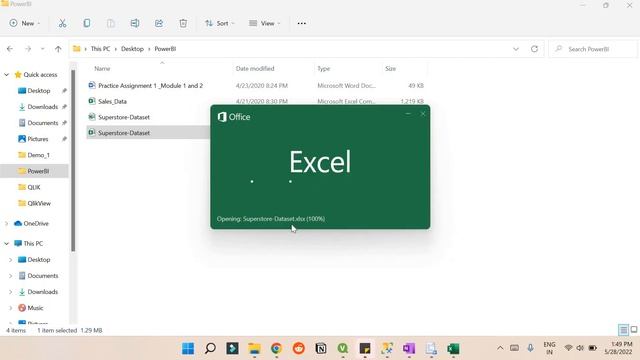The image size is (640, 360).
Task: Open the recent locations chevron
Action: pyautogui.click(x=42, y=49)
